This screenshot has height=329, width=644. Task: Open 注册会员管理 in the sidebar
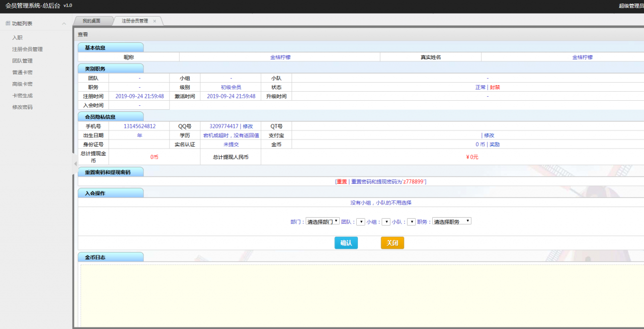(28, 49)
